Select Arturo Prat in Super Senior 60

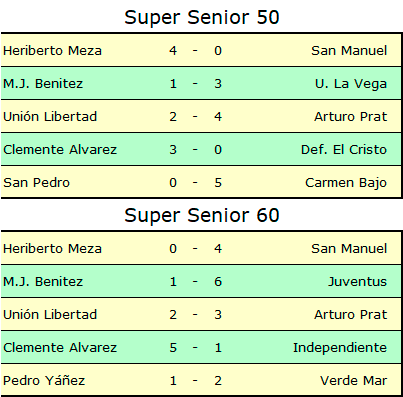pyautogui.click(x=351, y=315)
